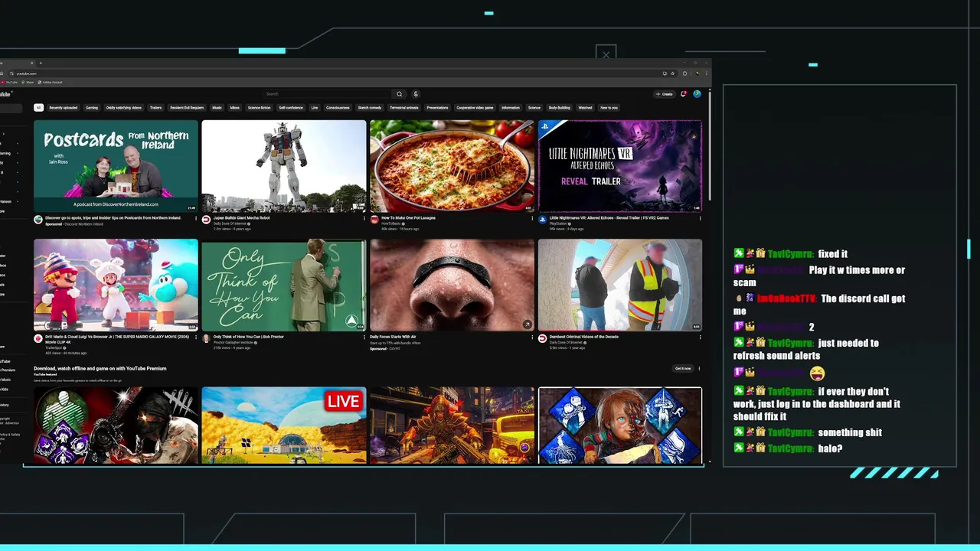
Task: Click title Japan Builds Giant Mecha Robot
Action: [241, 218]
